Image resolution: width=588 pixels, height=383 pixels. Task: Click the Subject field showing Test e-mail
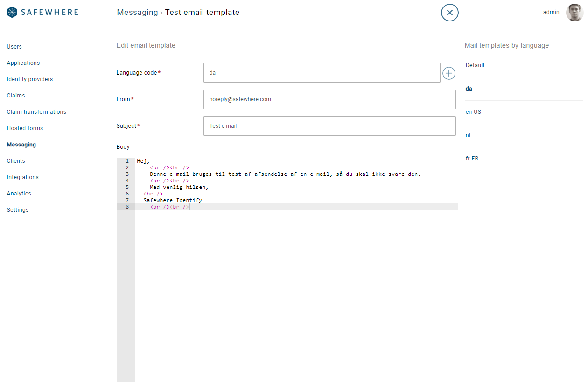[x=329, y=125]
